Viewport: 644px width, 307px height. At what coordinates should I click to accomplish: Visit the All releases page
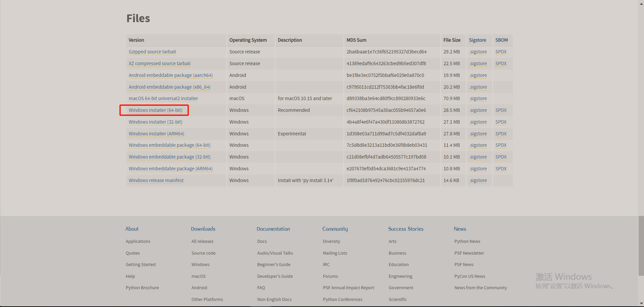[x=202, y=241]
